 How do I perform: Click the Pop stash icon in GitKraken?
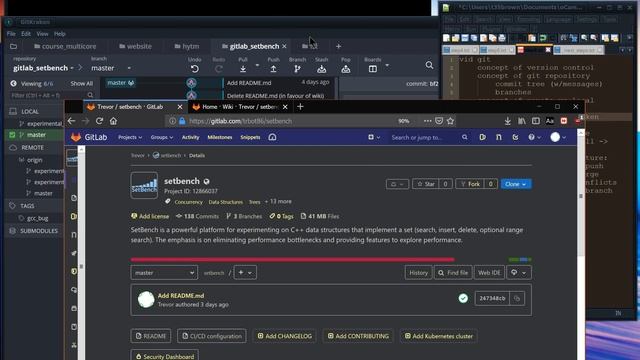[346, 69]
